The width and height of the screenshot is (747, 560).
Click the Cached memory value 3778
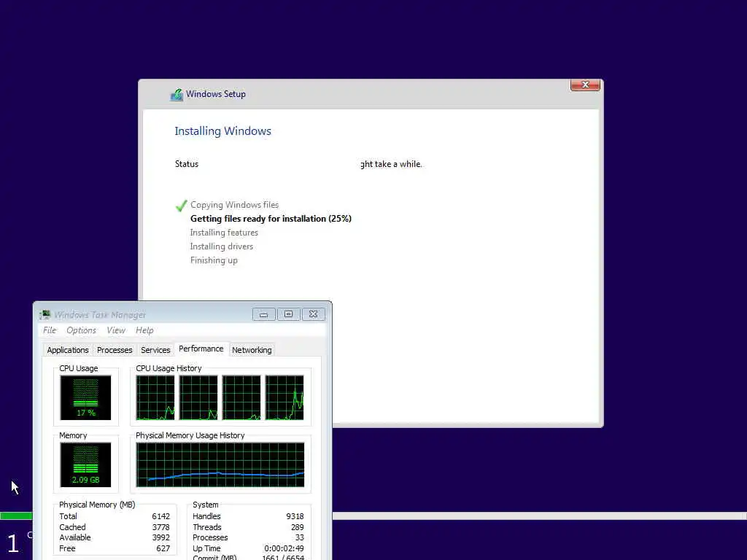161,527
